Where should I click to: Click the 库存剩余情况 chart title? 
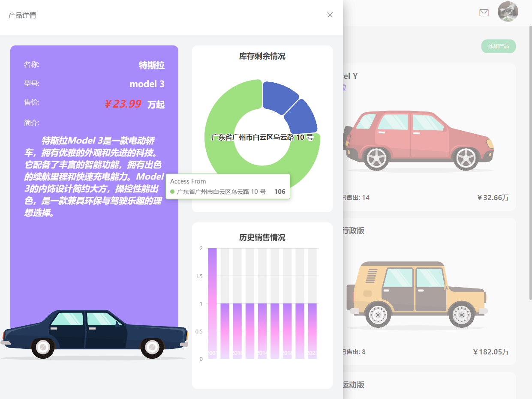tap(262, 56)
